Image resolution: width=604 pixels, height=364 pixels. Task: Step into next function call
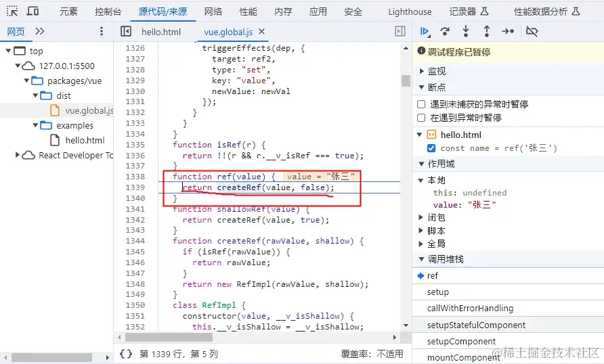click(x=466, y=31)
